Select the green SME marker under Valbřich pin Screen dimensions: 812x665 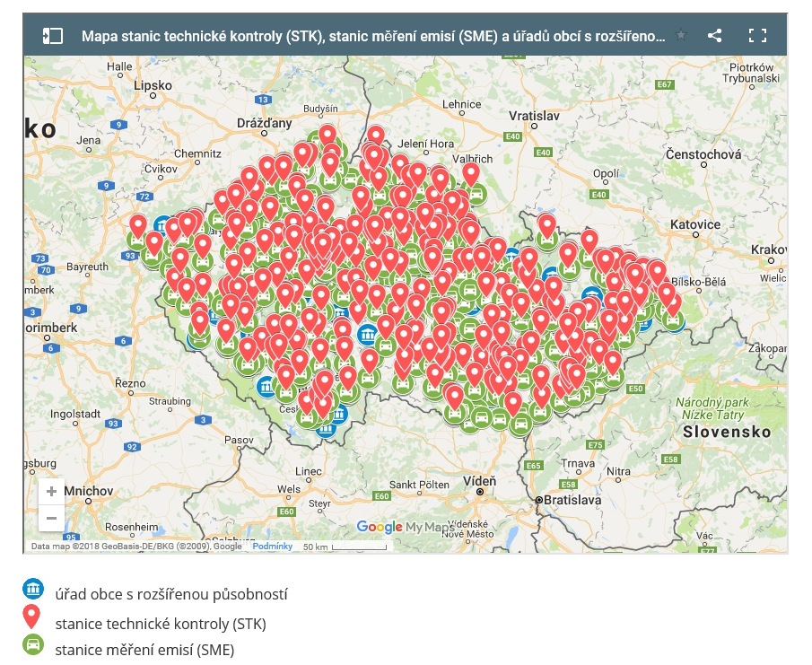click(477, 194)
